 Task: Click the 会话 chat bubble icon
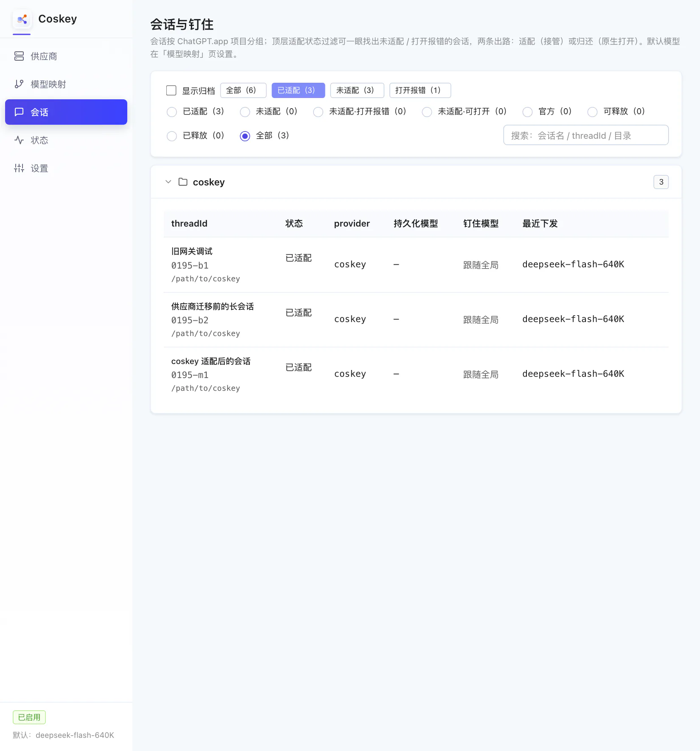click(x=19, y=112)
